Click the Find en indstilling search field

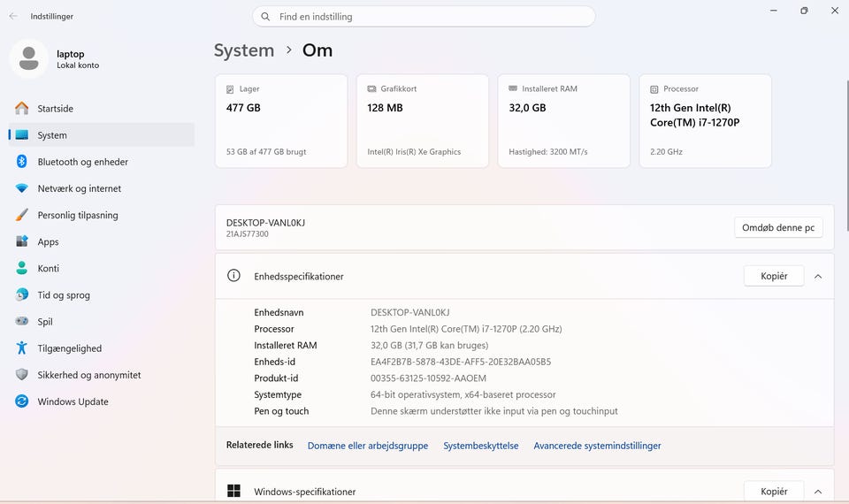[x=424, y=17]
